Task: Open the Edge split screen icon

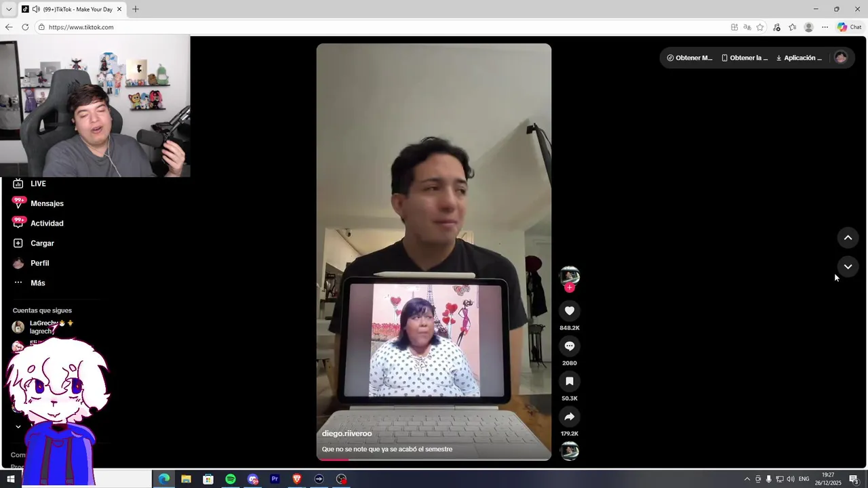Action: click(x=734, y=27)
